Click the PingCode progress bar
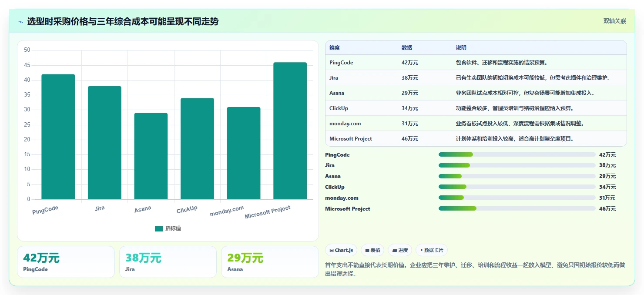This screenshot has height=295, width=644. [517, 154]
